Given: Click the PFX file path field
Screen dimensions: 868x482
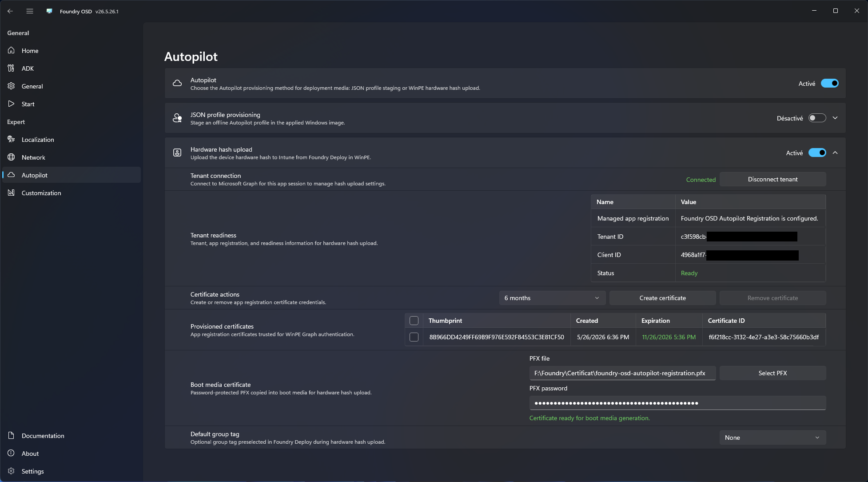Looking at the screenshot, I should pos(622,373).
